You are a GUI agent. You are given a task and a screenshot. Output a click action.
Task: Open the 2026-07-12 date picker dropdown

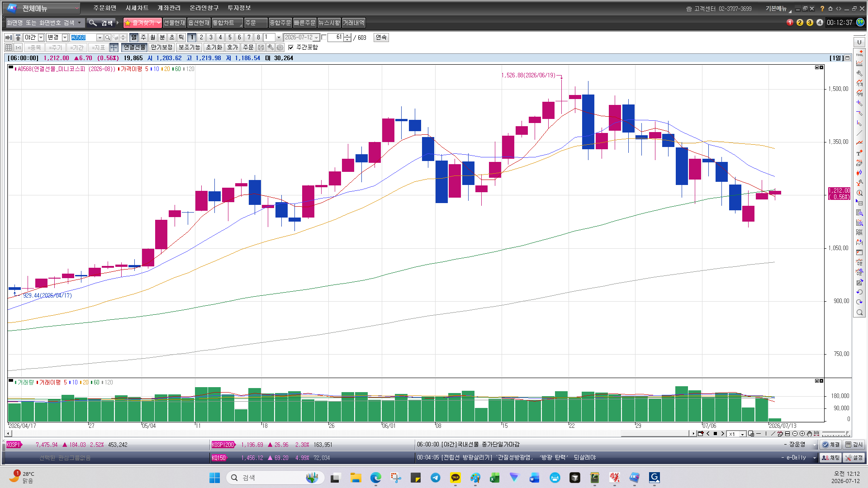click(x=317, y=38)
